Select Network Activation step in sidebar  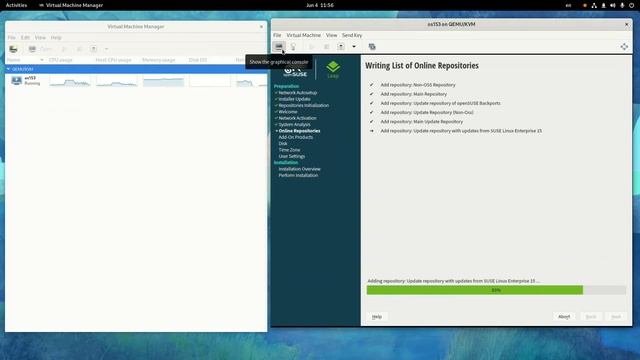coord(297,118)
